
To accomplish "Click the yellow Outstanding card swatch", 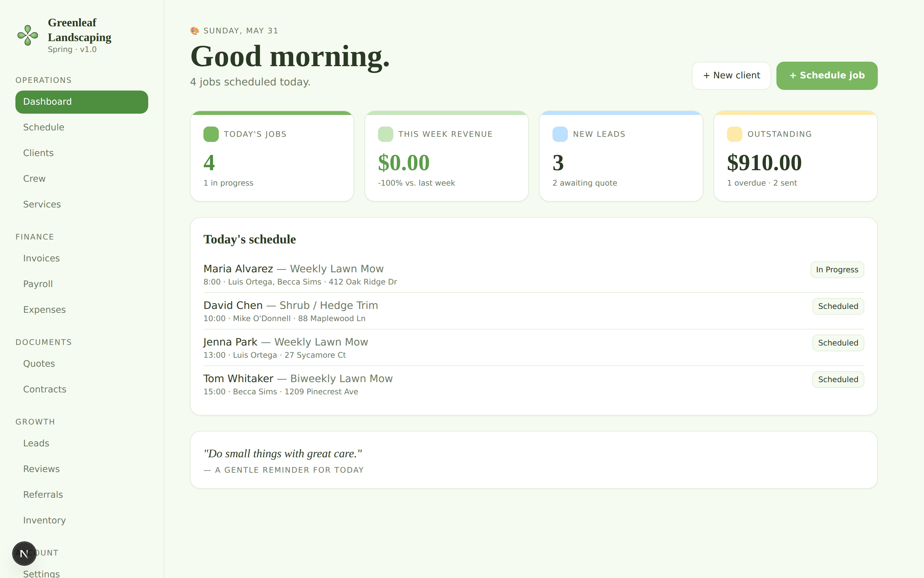I will point(734,134).
